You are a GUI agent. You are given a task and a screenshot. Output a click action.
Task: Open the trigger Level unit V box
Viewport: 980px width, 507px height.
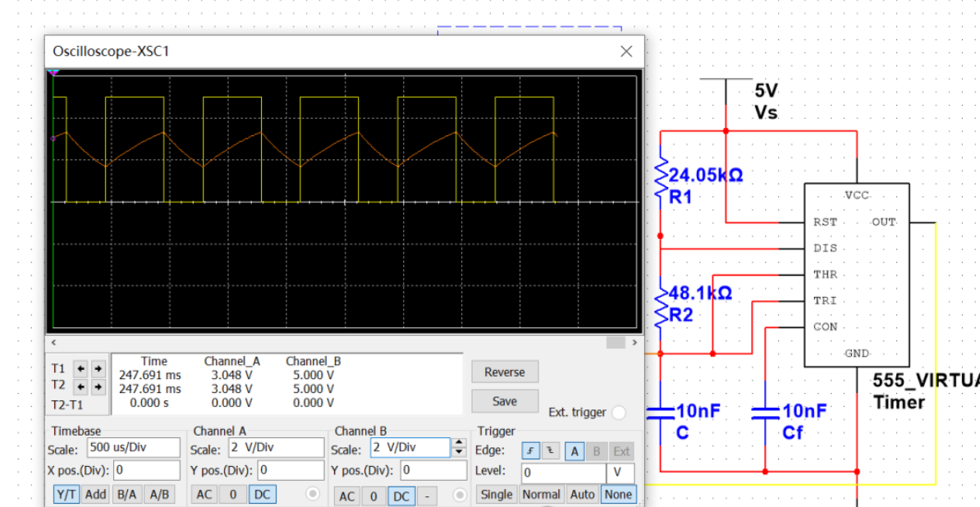(620, 473)
